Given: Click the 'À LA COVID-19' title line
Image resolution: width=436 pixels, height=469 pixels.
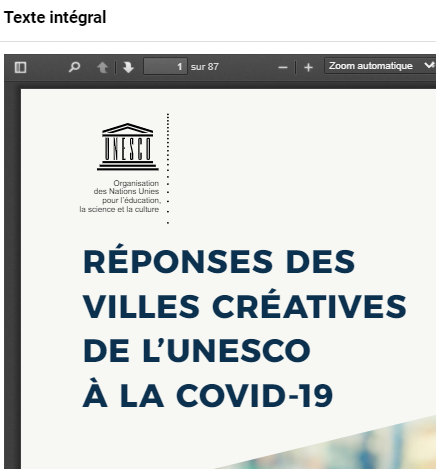Looking at the screenshot, I should point(208,395).
